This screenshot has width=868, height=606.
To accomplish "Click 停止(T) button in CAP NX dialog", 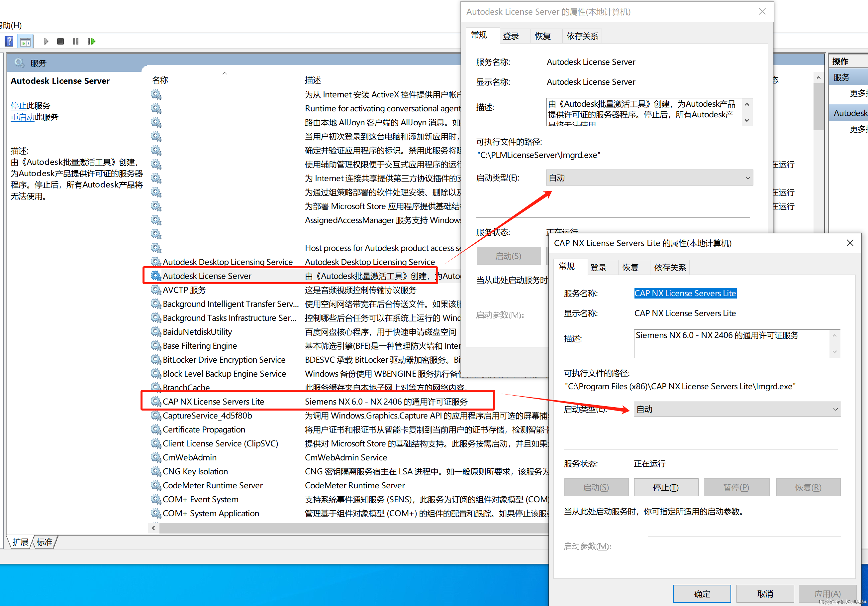I will pyautogui.click(x=666, y=487).
